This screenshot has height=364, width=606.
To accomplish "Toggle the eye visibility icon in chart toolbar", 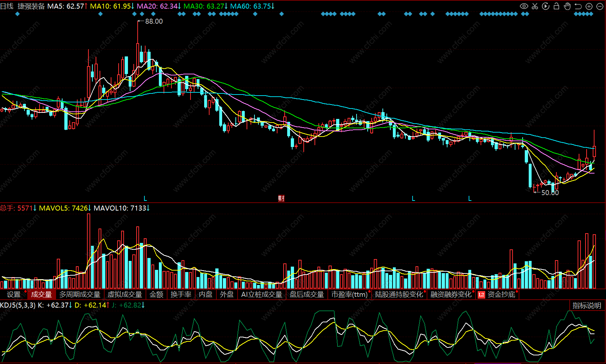I will coord(524,6).
